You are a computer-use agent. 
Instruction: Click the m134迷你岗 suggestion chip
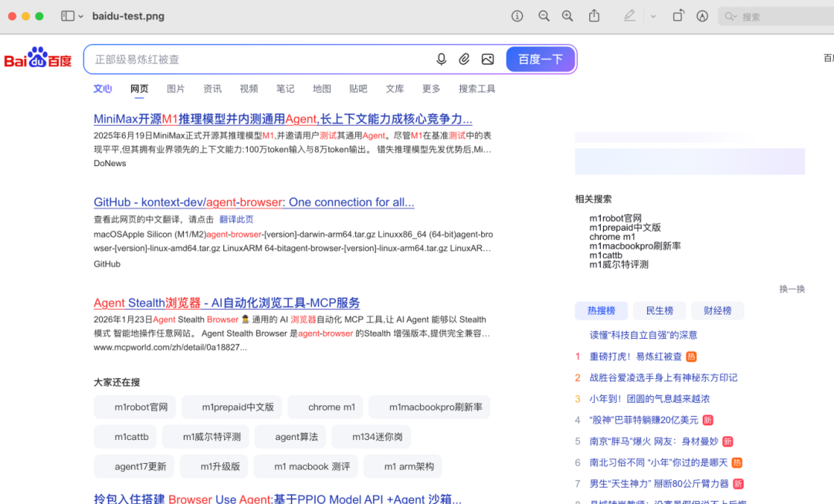click(371, 437)
